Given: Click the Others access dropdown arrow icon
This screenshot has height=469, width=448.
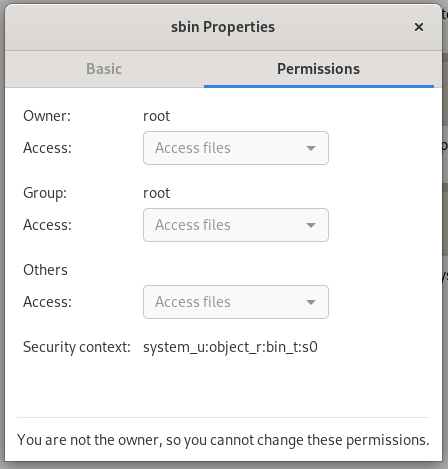Looking at the screenshot, I should [x=311, y=302].
